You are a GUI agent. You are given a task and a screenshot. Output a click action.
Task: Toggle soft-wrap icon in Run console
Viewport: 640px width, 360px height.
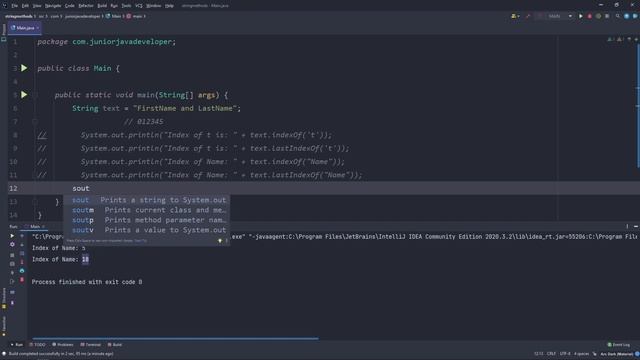22,253
